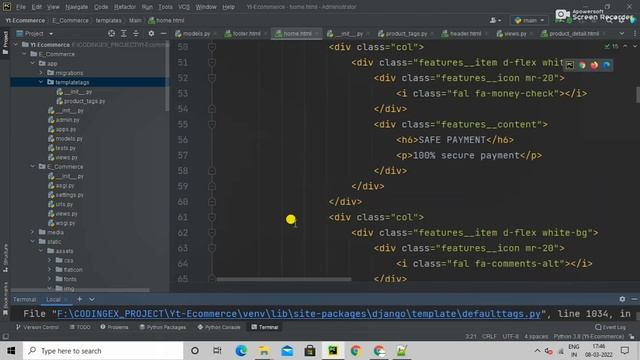The image size is (640, 360).
Task: Open page in Firefox browser icon
Action: tap(594, 65)
